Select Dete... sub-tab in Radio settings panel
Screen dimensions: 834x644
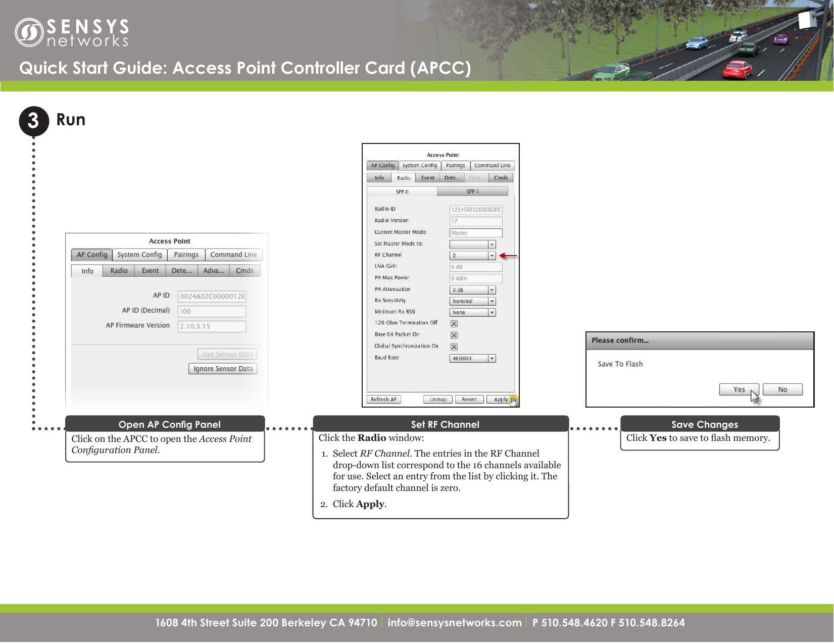pos(452,178)
